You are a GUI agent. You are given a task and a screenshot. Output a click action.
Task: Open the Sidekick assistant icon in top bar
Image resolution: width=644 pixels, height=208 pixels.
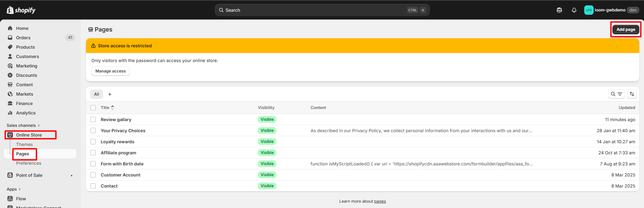tap(559, 10)
